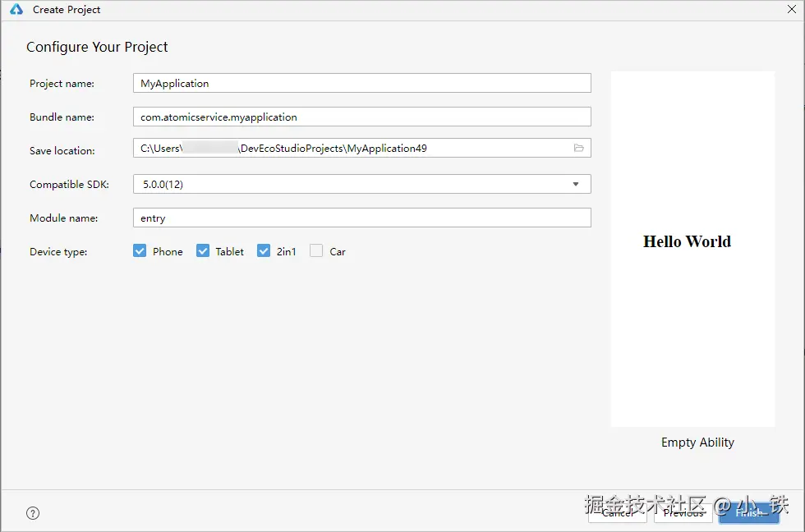This screenshot has height=532, width=805.
Task: Click the 'Module name:' label
Action: click(64, 218)
